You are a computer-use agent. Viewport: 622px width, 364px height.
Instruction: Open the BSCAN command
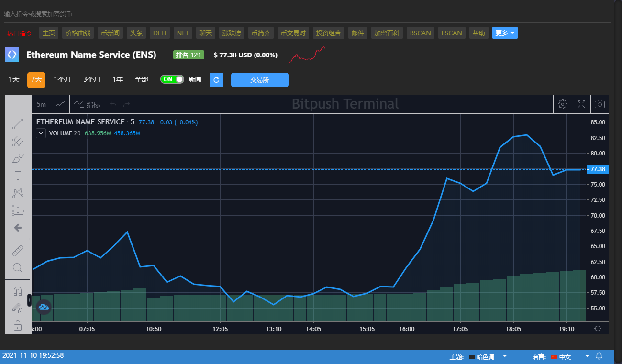[421, 33]
